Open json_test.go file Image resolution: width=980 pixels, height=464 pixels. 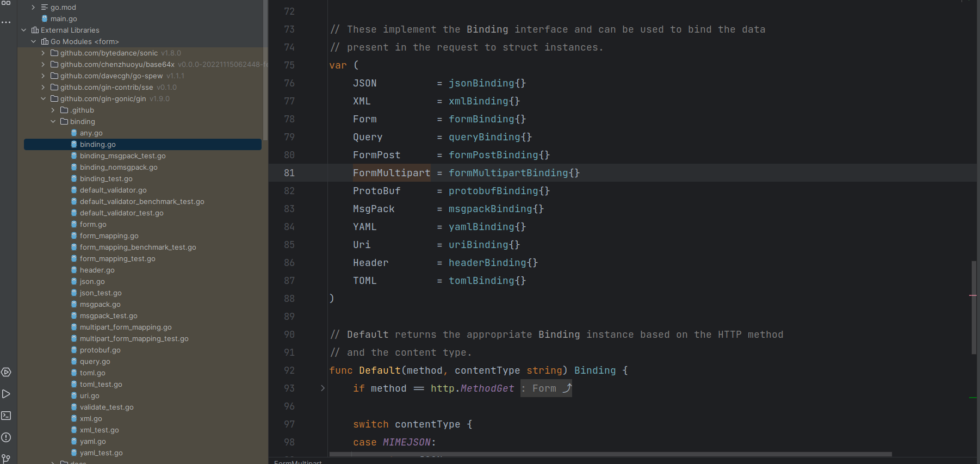[x=101, y=293]
